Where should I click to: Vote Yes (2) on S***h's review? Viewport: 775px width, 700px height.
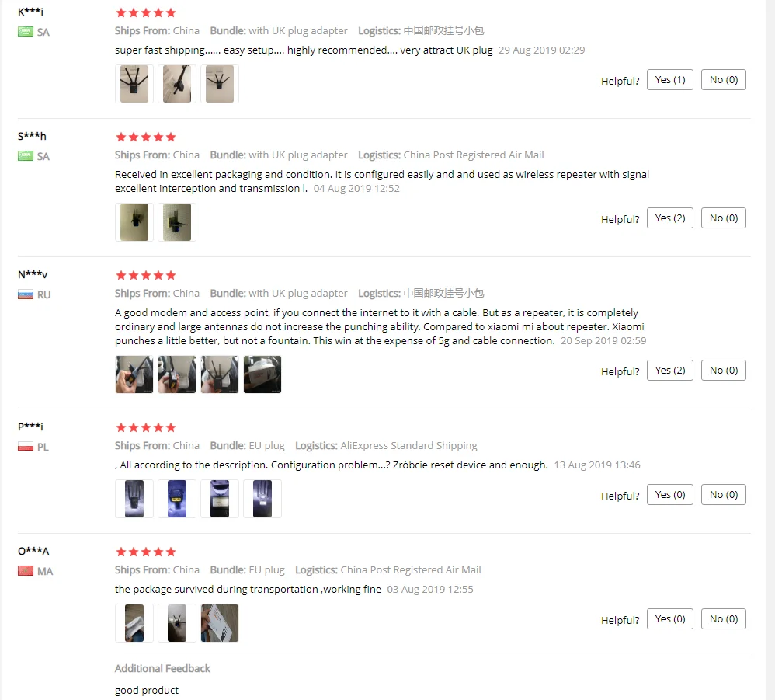click(669, 218)
